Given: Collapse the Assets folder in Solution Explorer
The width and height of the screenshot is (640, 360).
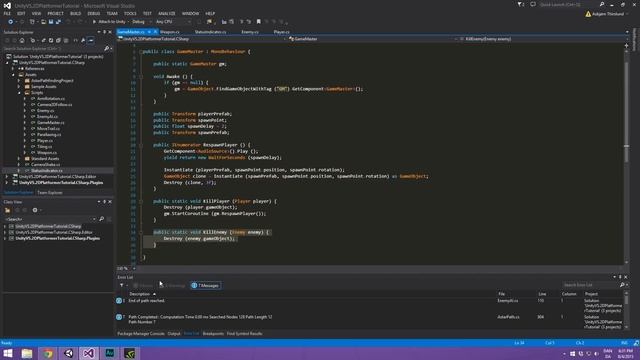Looking at the screenshot, I should pos(13,75).
